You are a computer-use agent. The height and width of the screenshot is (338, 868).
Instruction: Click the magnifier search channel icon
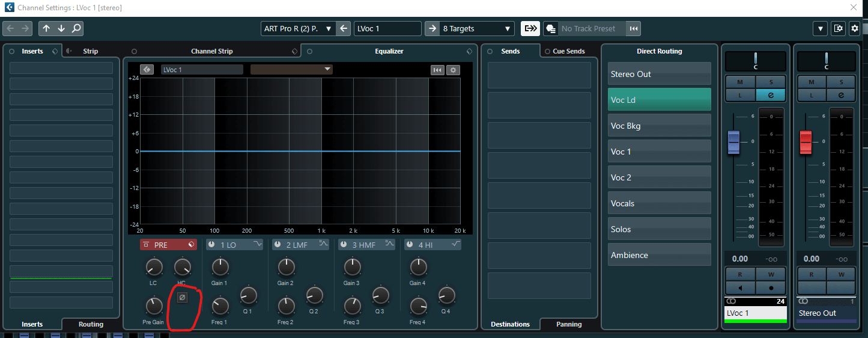[x=76, y=28]
